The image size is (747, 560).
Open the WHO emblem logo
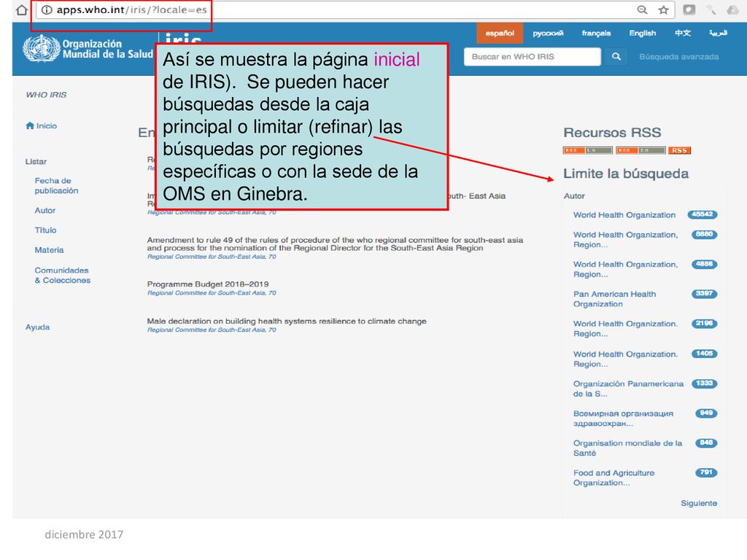[42, 48]
